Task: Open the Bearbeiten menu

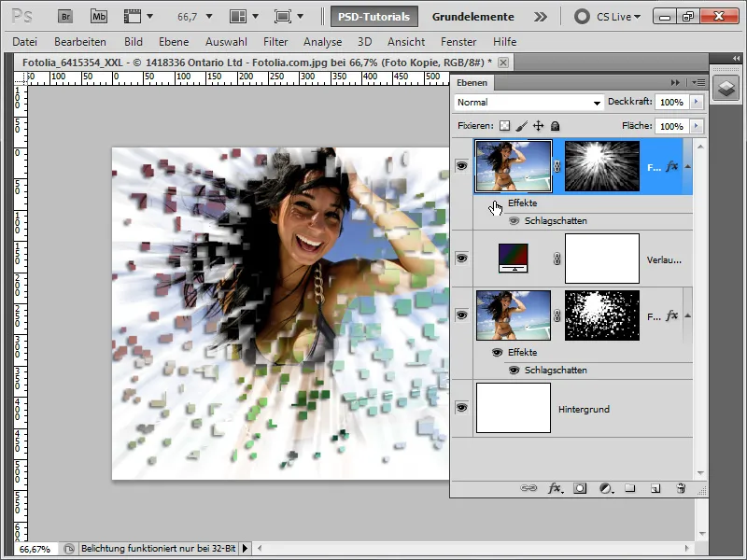Action: [x=80, y=42]
